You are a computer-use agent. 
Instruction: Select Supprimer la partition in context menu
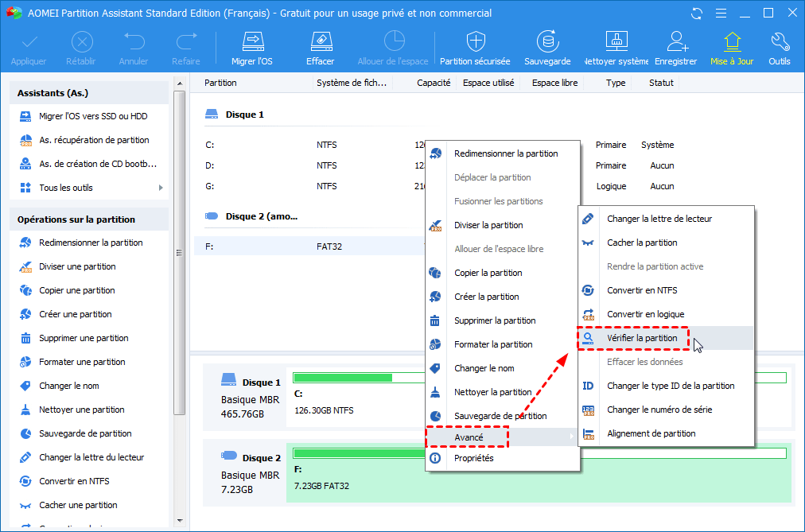coord(503,320)
